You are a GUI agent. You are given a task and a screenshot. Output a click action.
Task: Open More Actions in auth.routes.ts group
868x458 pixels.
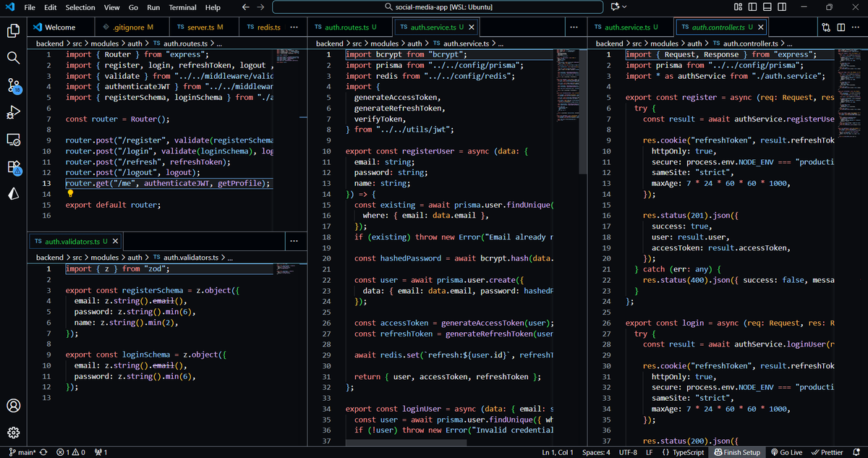click(x=294, y=27)
